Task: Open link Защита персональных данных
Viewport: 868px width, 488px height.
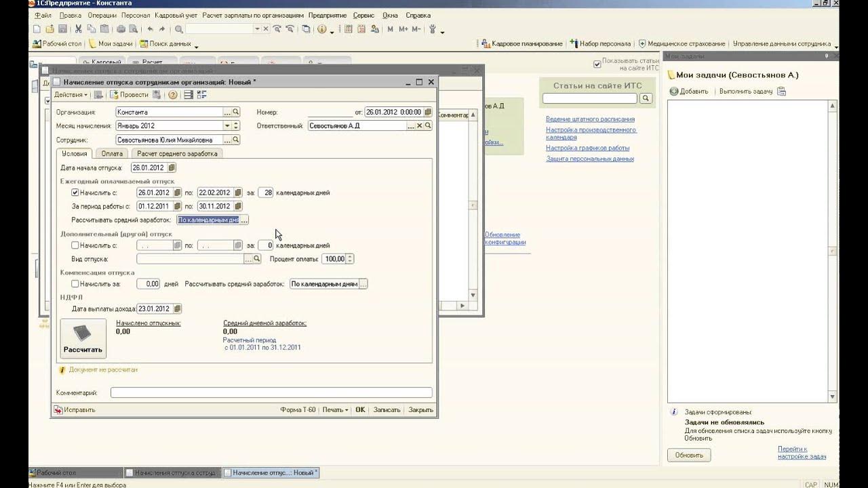Action: click(590, 159)
